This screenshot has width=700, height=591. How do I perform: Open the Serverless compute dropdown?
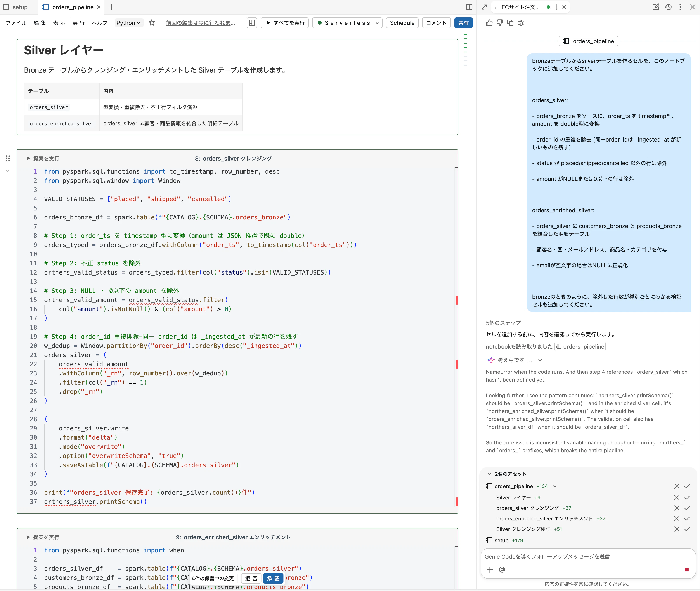[347, 23]
